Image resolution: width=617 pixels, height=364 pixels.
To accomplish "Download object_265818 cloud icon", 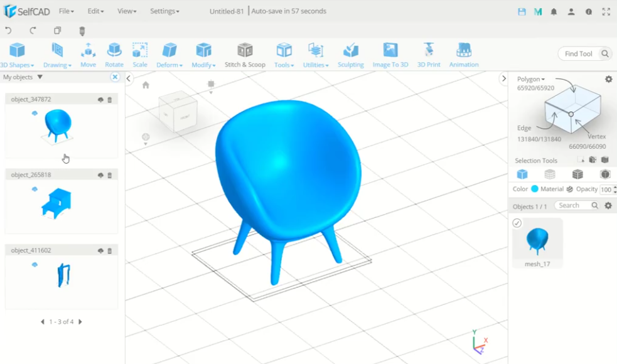I will [100, 175].
